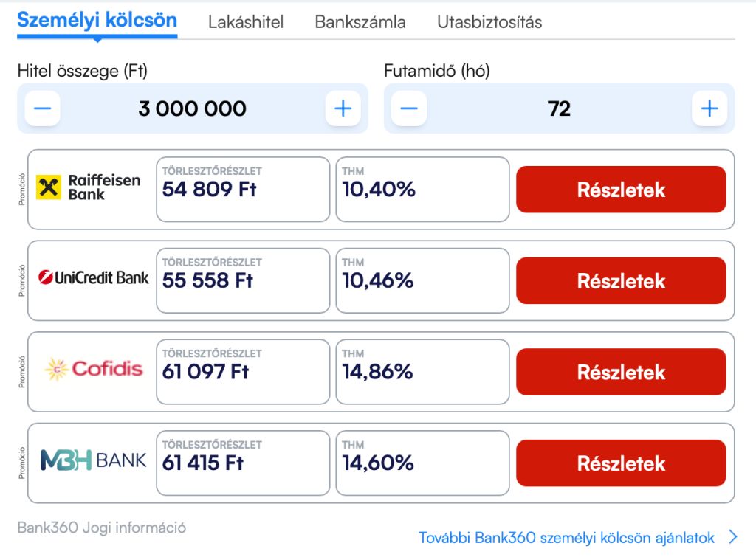This screenshot has width=756, height=560.
Task: Open the Utasbiztosítás tab
Action: click(x=489, y=22)
